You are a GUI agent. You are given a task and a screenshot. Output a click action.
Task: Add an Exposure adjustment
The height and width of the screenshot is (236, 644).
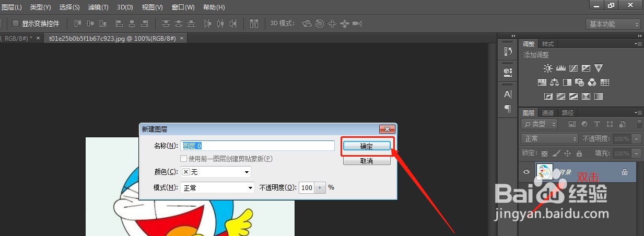click(x=586, y=68)
